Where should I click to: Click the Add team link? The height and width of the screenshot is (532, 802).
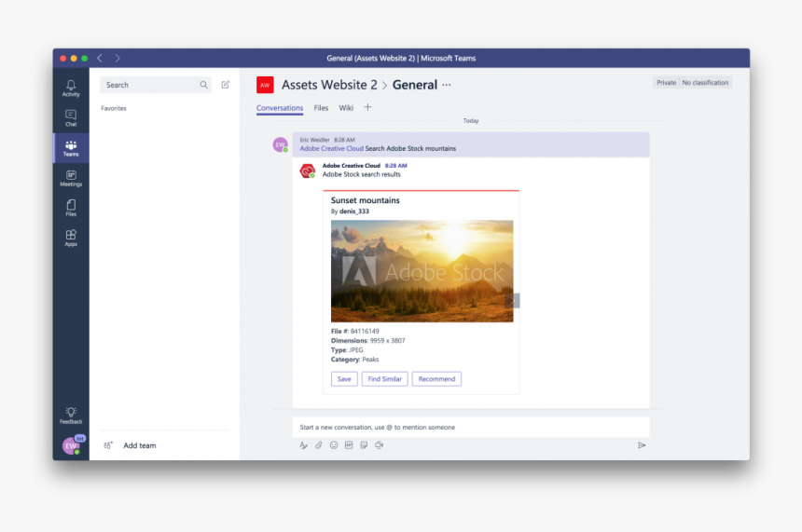point(140,445)
